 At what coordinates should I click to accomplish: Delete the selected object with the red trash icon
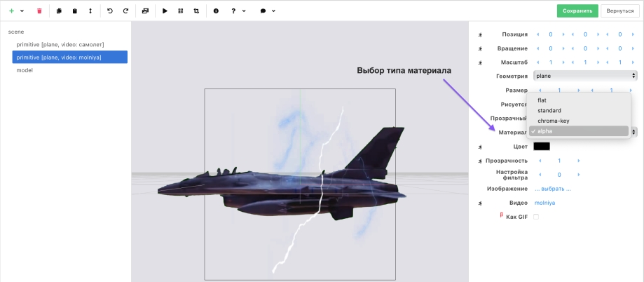[39, 11]
